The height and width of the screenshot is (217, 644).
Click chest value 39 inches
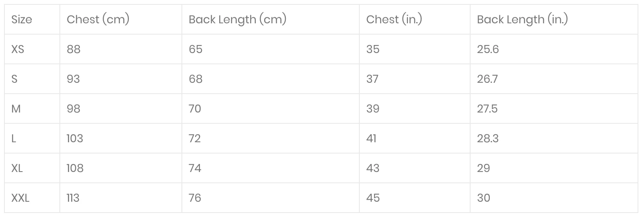[373, 108]
